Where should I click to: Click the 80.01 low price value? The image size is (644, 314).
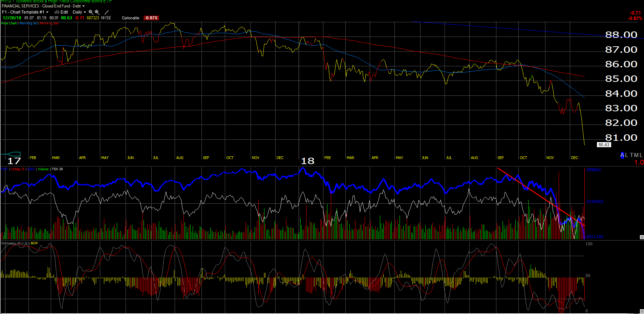click(x=54, y=18)
